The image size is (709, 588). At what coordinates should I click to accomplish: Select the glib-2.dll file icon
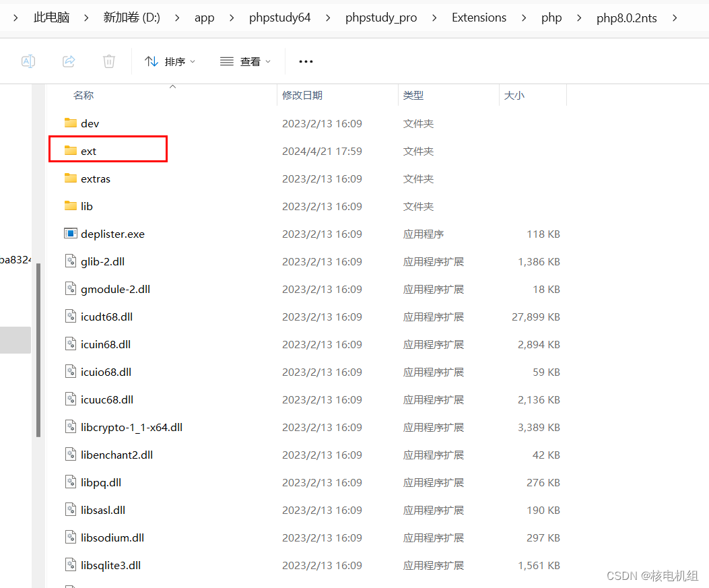71,261
